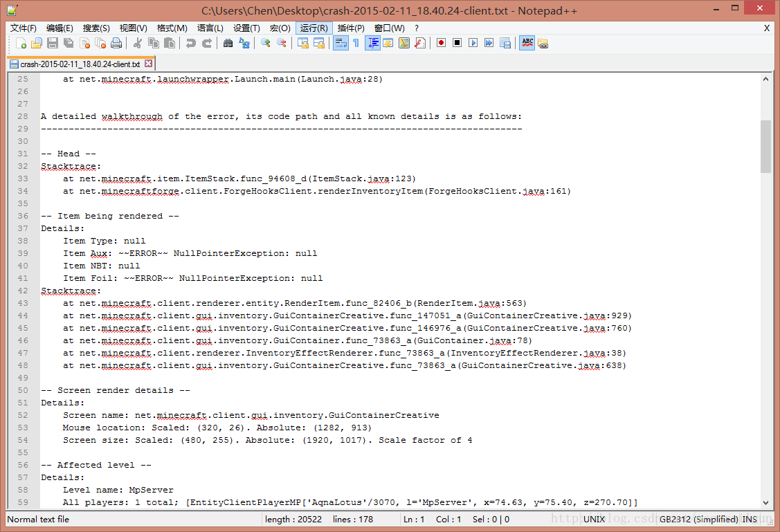Cut selection using scissors icon
Image resolution: width=780 pixels, height=532 pixels.
(x=137, y=44)
